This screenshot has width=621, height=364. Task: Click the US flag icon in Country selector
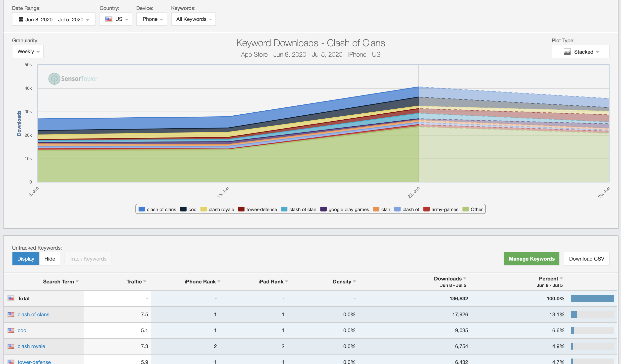[109, 19]
